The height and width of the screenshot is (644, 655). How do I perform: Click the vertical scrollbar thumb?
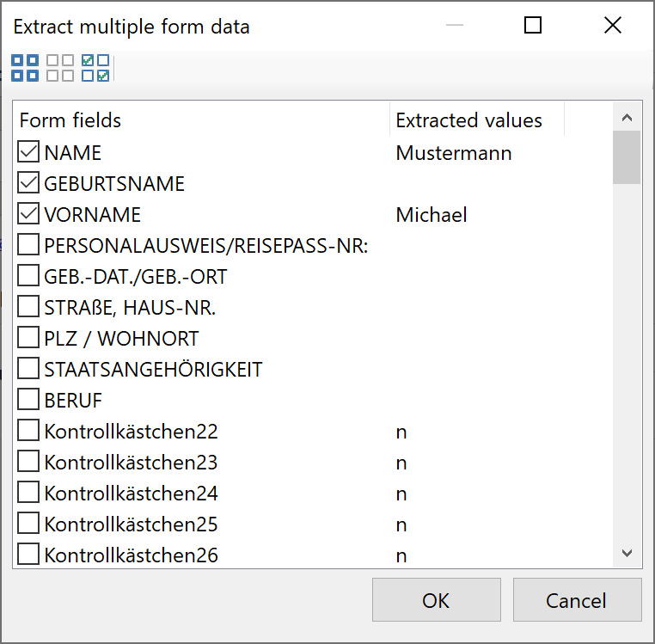point(627,157)
